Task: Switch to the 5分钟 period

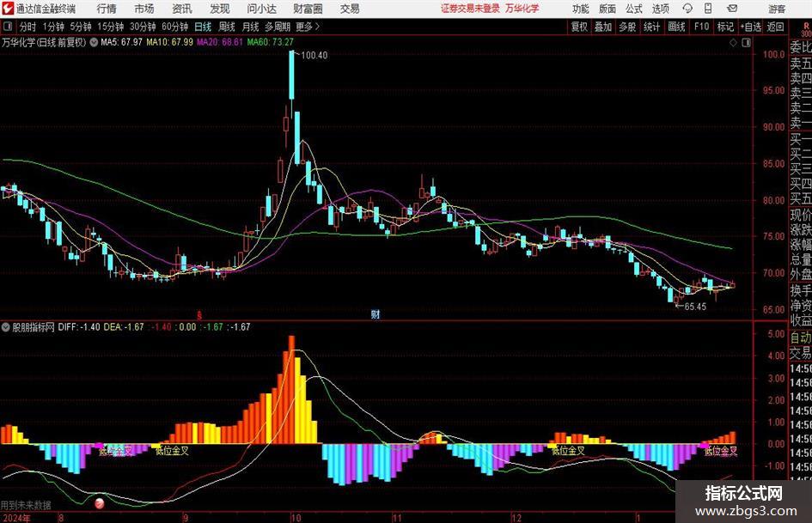Action: (80, 27)
